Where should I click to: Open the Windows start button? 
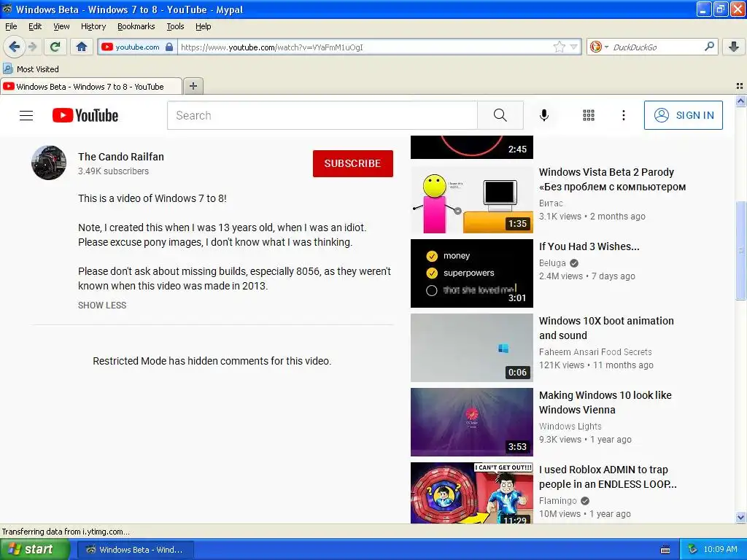[34, 549]
